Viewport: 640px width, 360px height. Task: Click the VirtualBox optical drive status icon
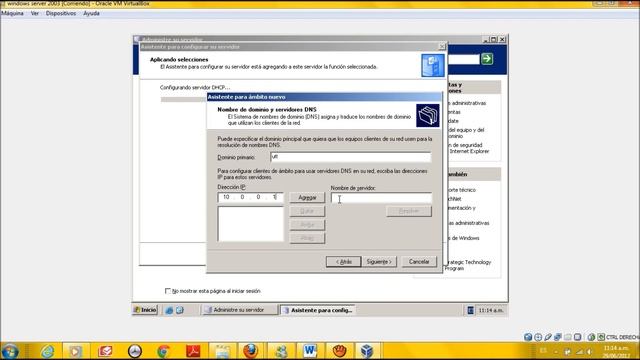click(538, 337)
